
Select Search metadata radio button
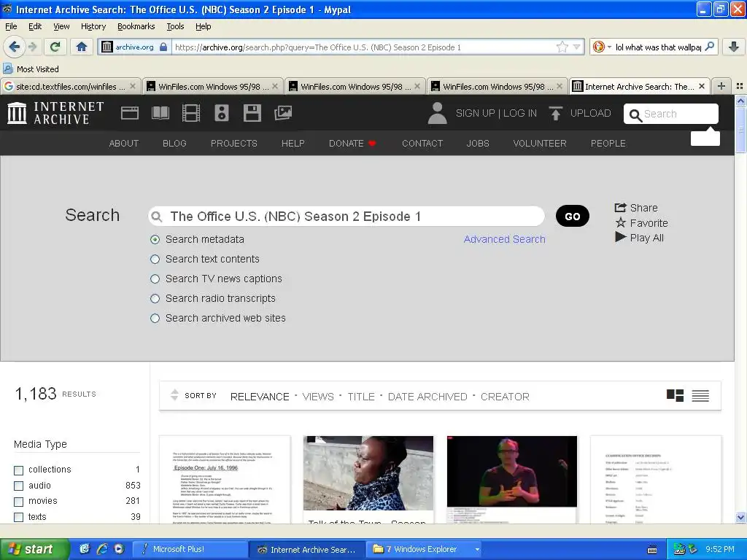[155, 239]
